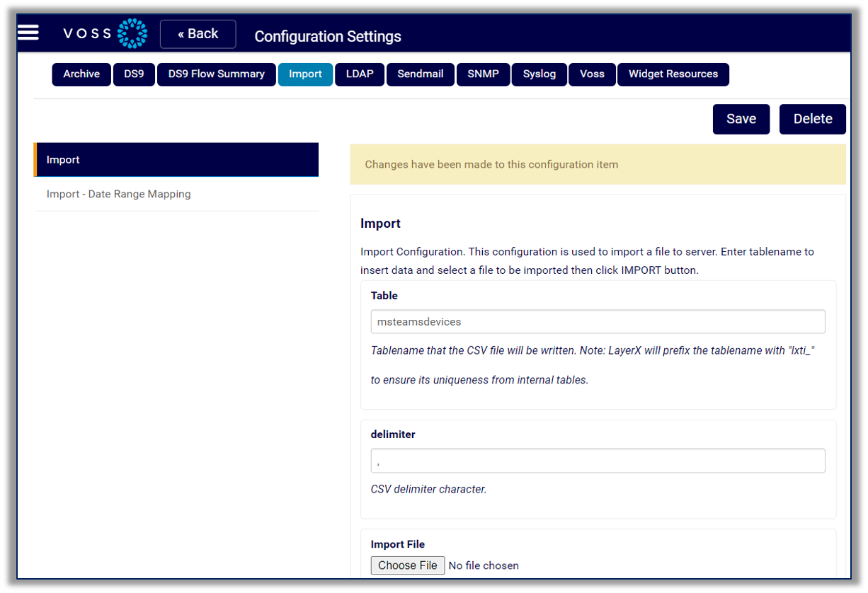Click the Table name input field
Screen dimensions: 868x593
[598, 321]
